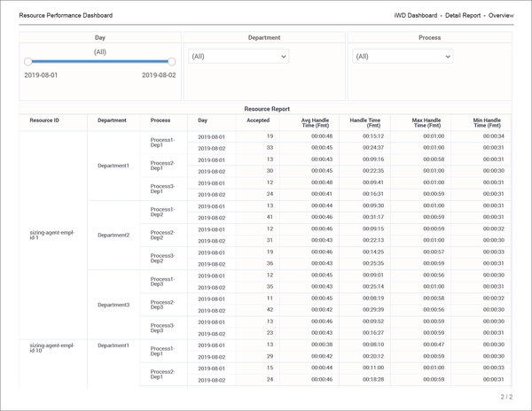The image size is (532, 411).
Task: Click the Avg Handle Time (Fmt) header
Action: pos(315,122)
